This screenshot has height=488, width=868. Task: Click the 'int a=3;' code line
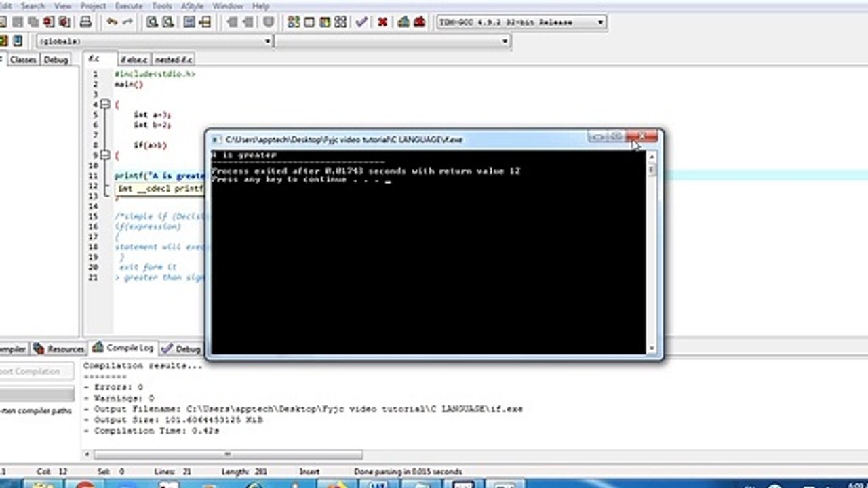(x=152, y=115)
